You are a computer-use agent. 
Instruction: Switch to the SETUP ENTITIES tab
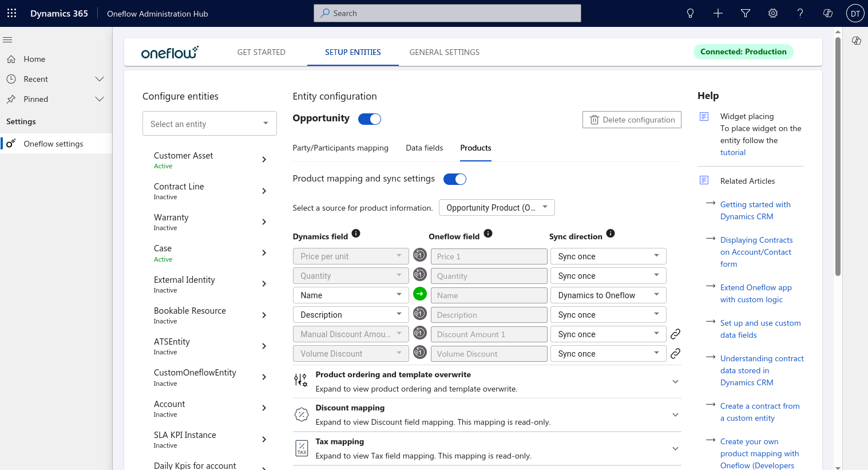[353, 52]
